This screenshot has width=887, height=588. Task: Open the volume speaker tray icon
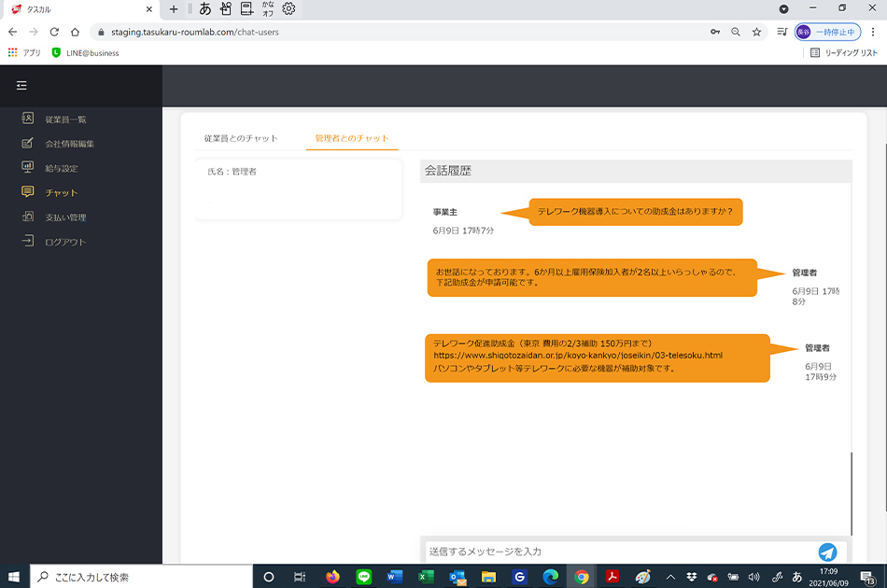pos(754,577)
